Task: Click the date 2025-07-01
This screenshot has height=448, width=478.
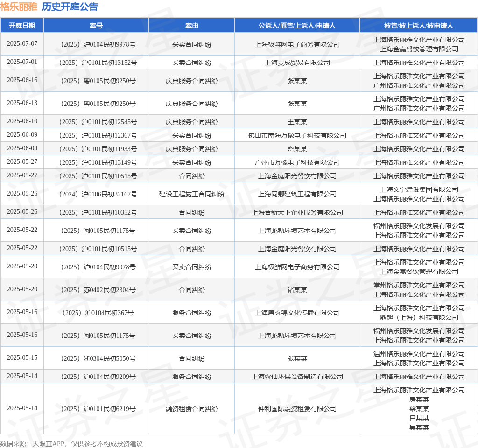Action: pos(22,62)
